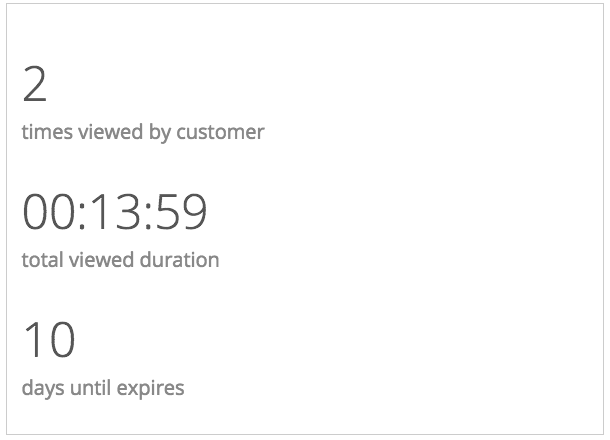Select the 'times viewed by customer' label

click(x=142, y=132)
